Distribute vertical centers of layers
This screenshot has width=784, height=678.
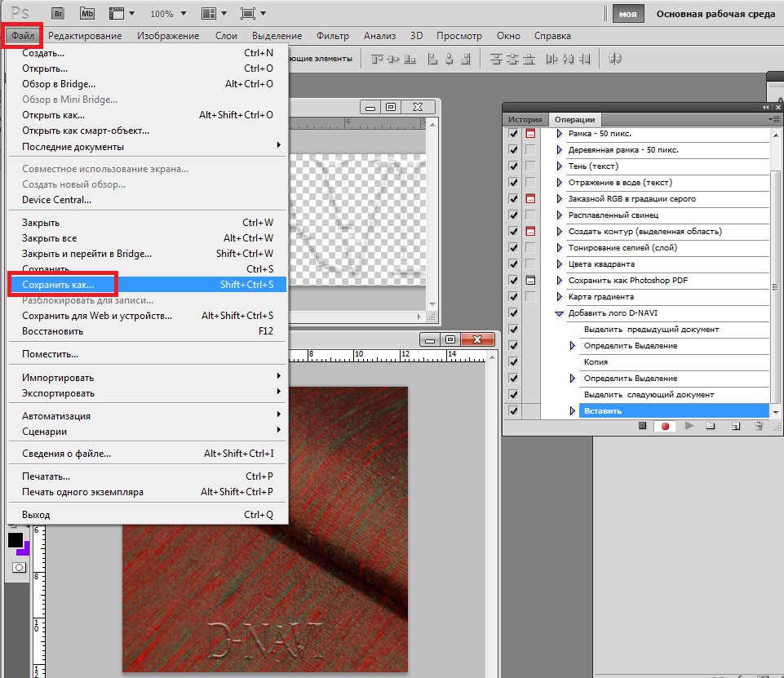(x=512, y=59)
